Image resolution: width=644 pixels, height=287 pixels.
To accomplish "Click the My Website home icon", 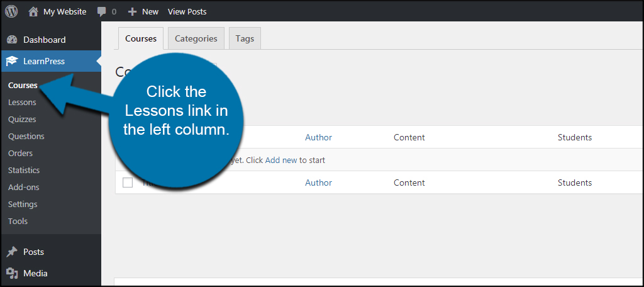I will [x=33, y=11].
